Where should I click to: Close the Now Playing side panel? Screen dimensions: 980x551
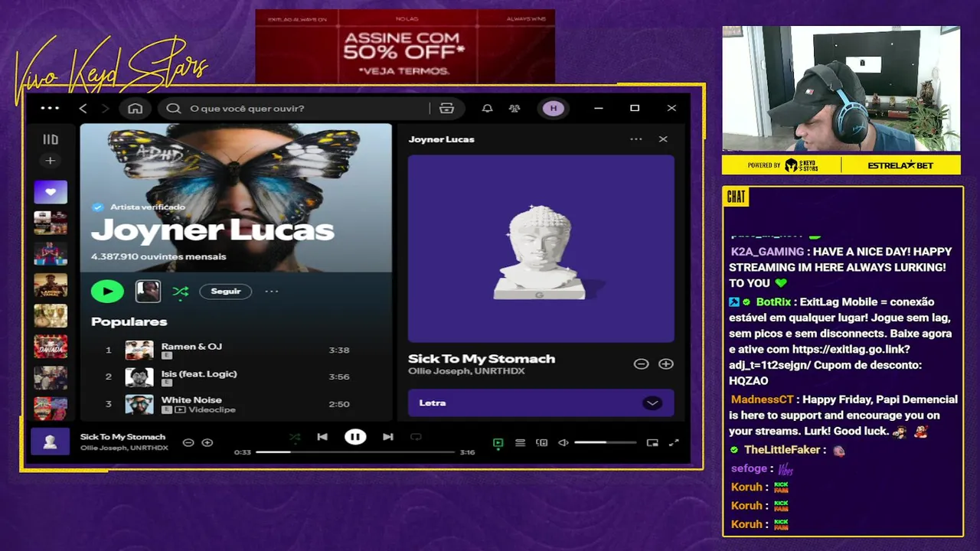[x=663, y=139]
